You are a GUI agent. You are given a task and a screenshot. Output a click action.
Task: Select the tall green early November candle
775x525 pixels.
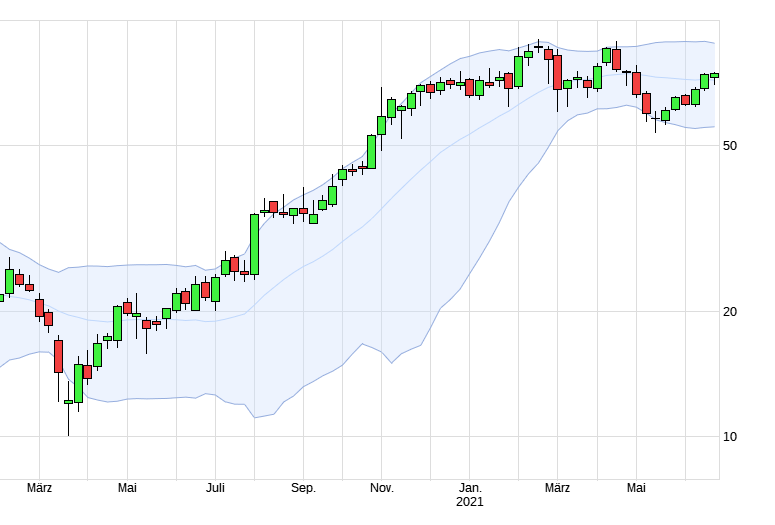(x=371, y=151)
